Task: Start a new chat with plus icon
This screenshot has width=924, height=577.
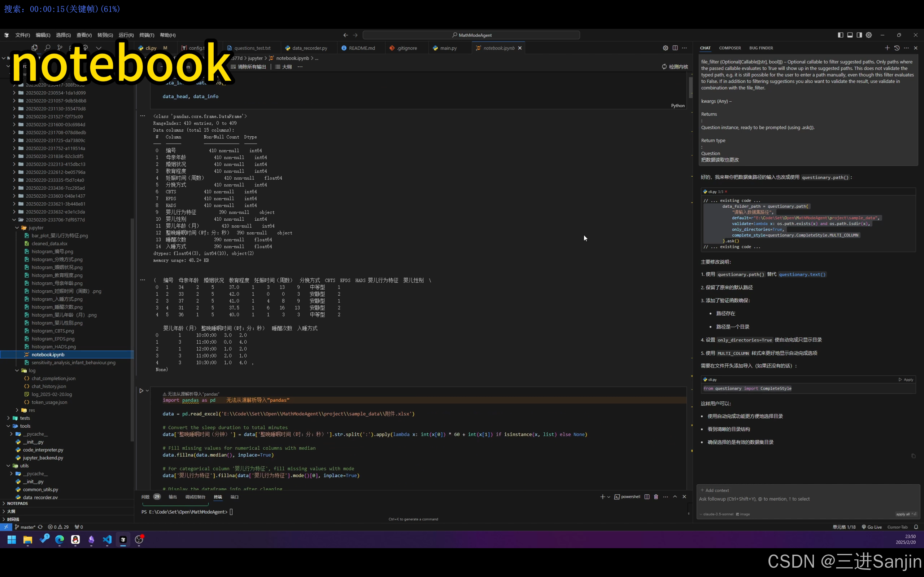Action: (887, 48)
